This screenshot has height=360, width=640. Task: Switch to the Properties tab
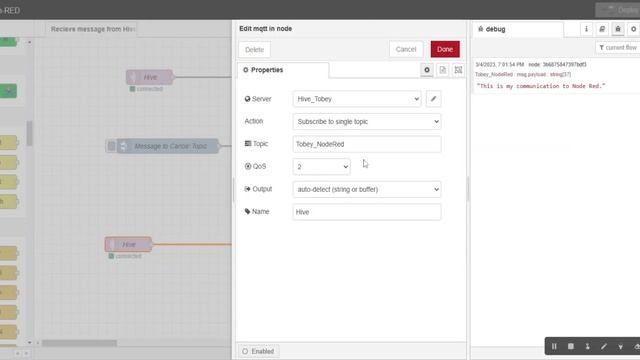tap(282, 70)
